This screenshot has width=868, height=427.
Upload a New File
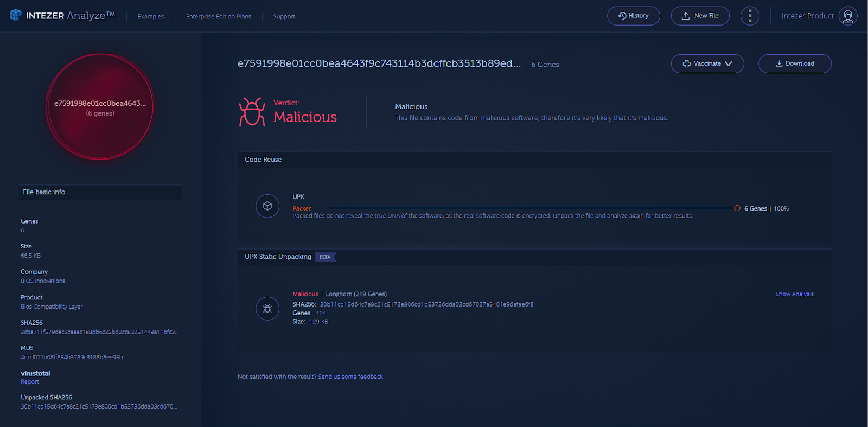point(700,16)
